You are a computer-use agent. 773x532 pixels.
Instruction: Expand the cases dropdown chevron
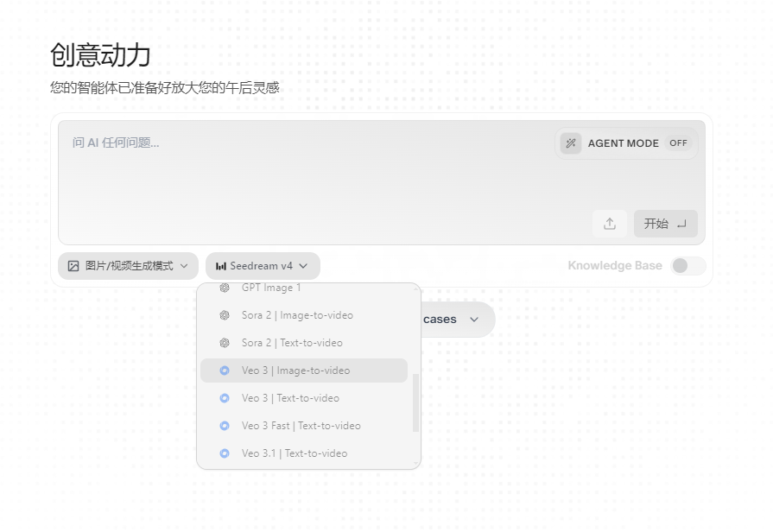point(473,320)
